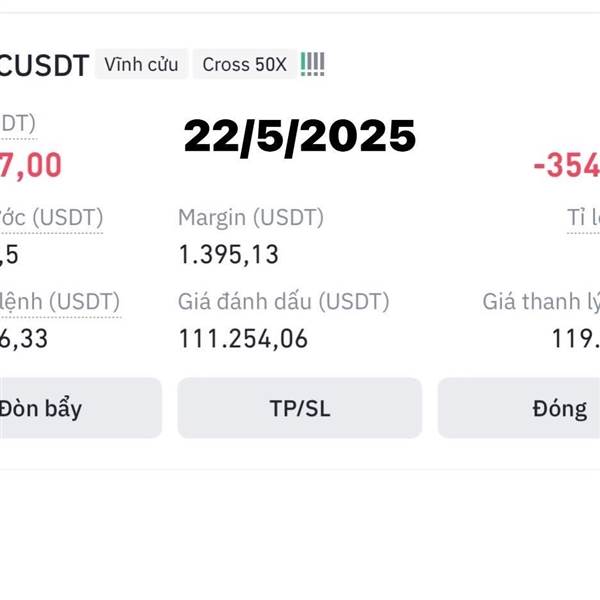Select the 1.395,13 margin value
Image resolution: width=600 pixels, height=600 pixels.
pyautogui.click(x=228, y=254)
